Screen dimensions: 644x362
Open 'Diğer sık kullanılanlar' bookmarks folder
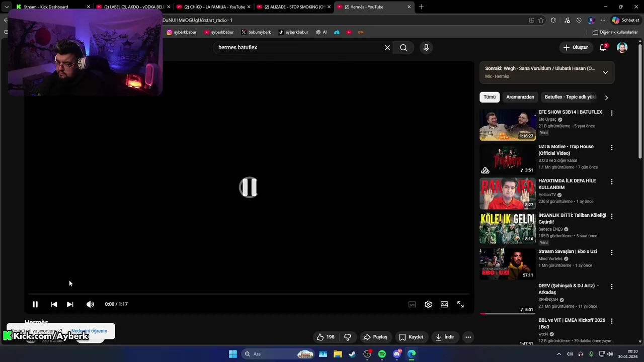tap(615, 32)
